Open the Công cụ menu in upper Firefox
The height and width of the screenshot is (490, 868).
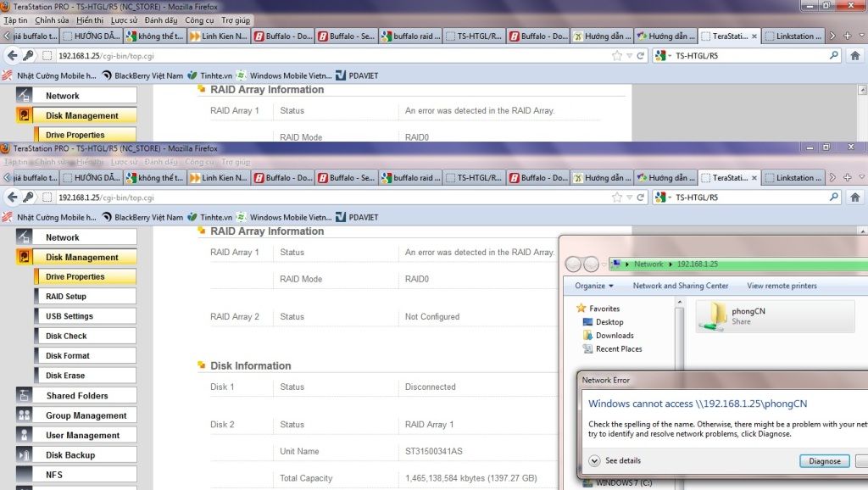[x=199, y=20]
